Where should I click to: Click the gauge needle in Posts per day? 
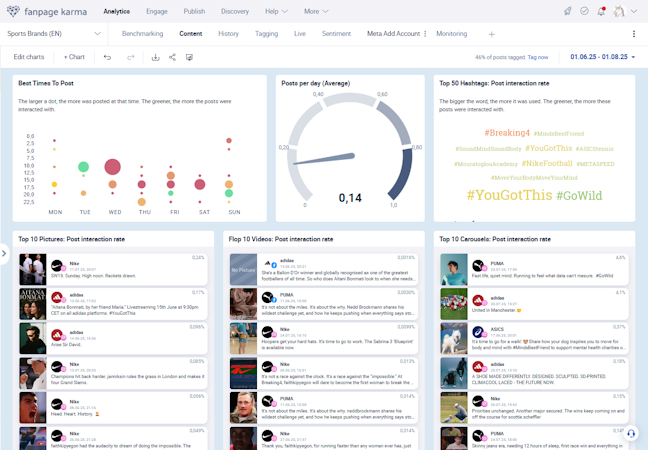[x=324, y=159]
